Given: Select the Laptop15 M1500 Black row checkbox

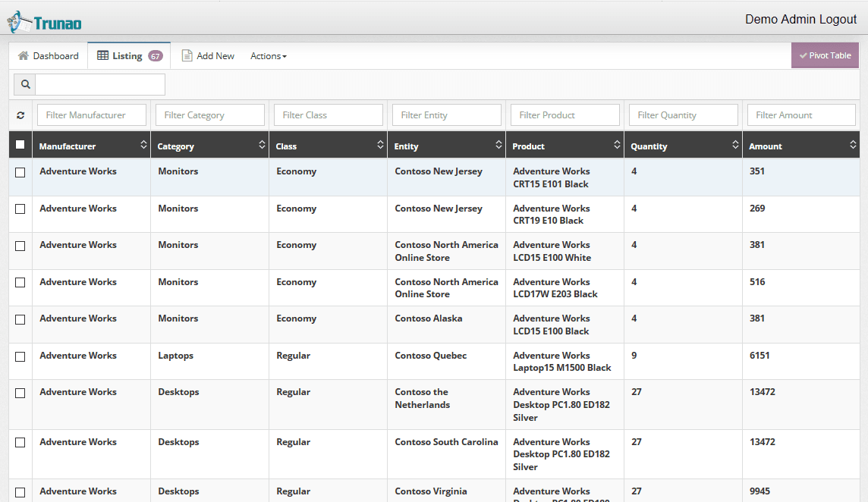Looking at the screenshot, I should [20, 356].
